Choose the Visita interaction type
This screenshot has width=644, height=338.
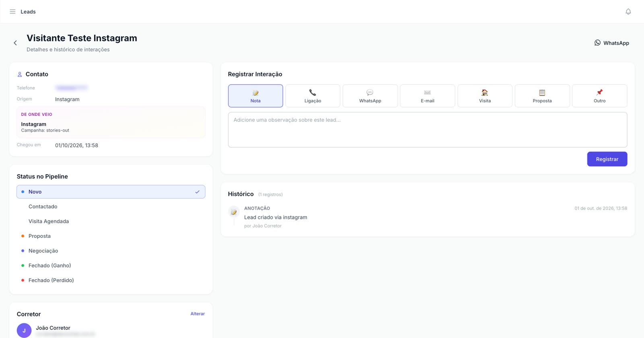[485, 96]
